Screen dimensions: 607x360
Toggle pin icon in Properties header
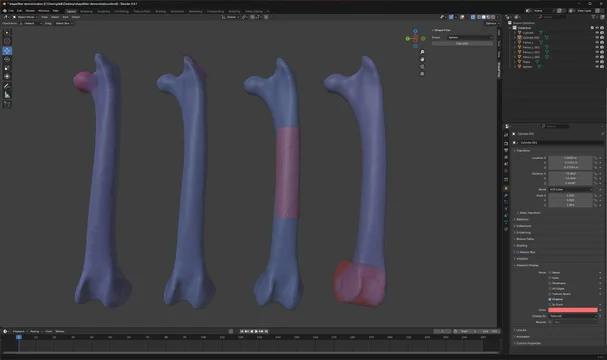tap(602, 134)
